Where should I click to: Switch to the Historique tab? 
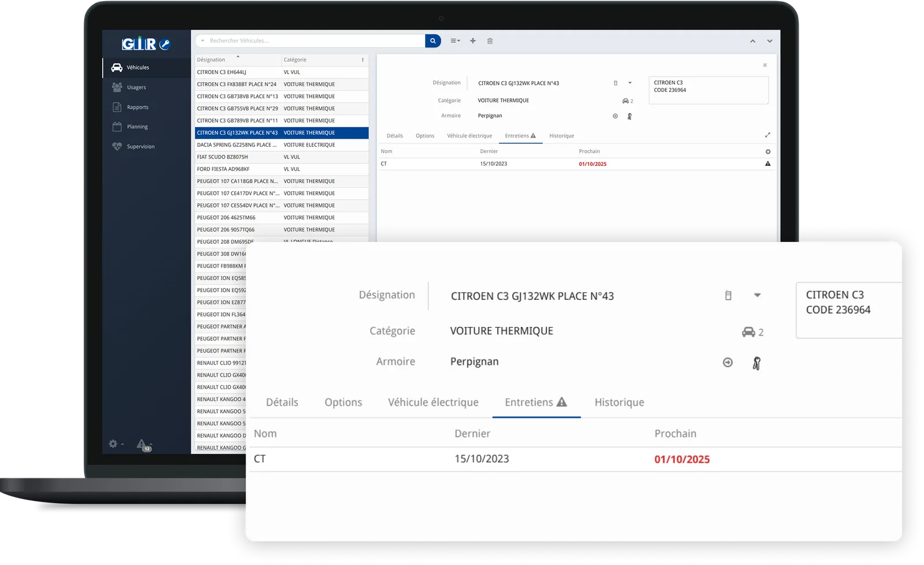[x=619, y=402]
